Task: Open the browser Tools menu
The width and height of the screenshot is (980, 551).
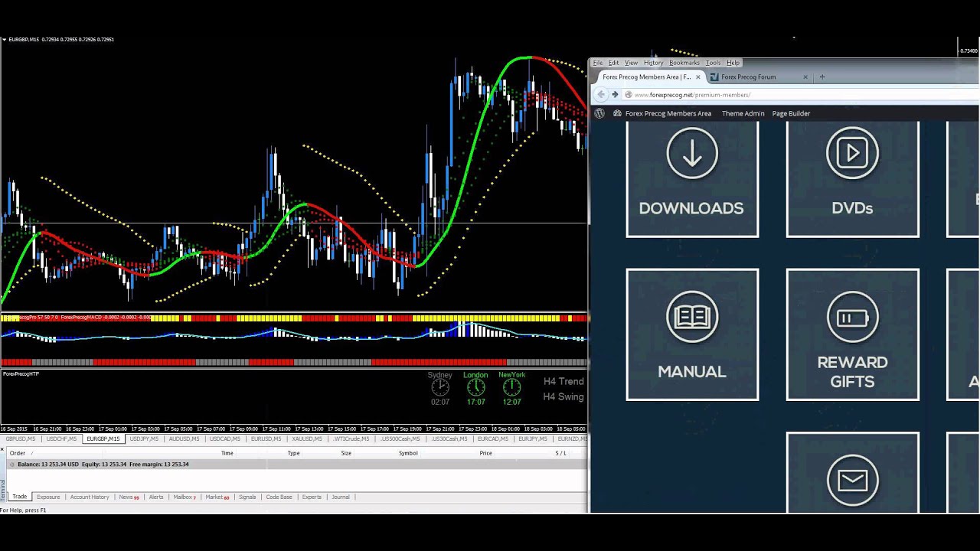Action: point(714,63)
